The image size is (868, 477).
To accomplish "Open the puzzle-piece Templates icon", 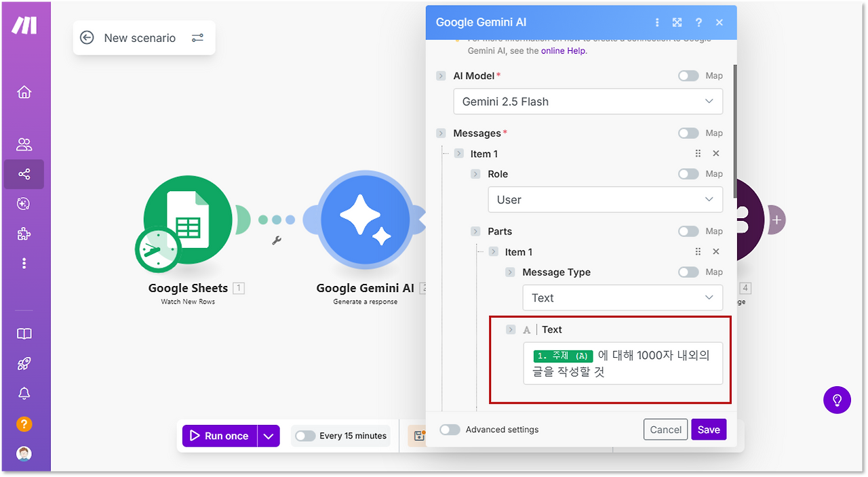I will click(24, 234).
